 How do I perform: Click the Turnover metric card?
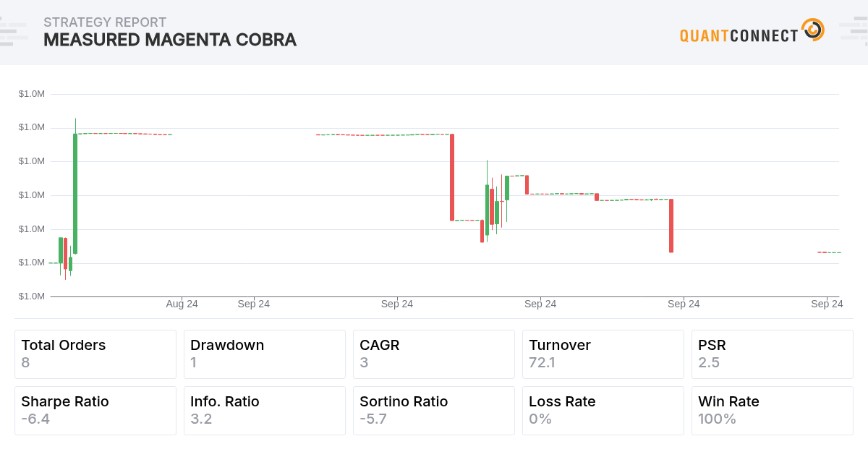pyautogui.click(x=603, y=354)
